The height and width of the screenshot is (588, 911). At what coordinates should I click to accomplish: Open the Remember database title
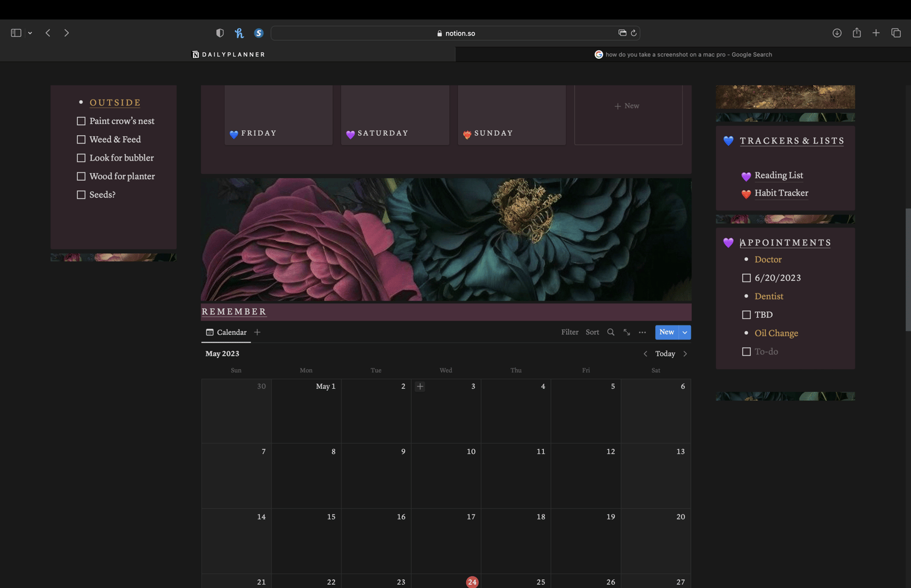tap(234, 312)
